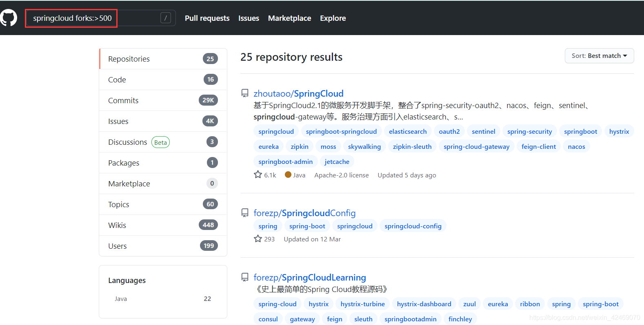
Task: Click the zuul topic tag
Action: pos(469,304)
